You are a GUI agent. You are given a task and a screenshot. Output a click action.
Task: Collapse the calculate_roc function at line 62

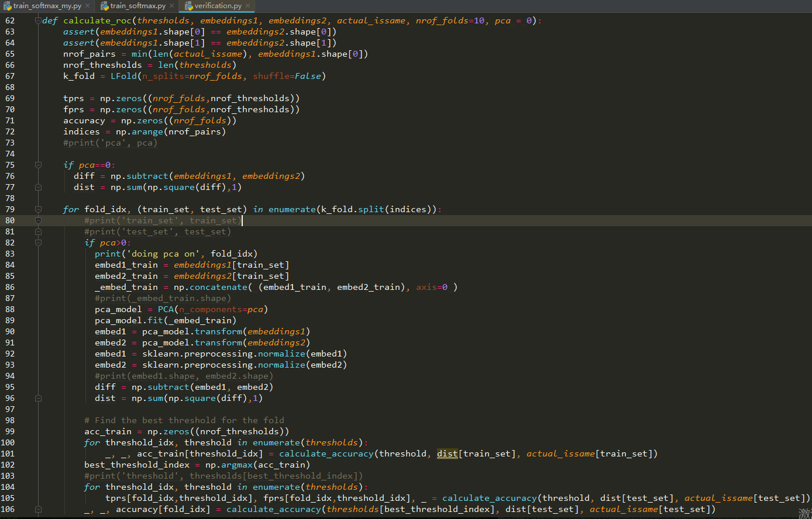click(x=38, y=20)
